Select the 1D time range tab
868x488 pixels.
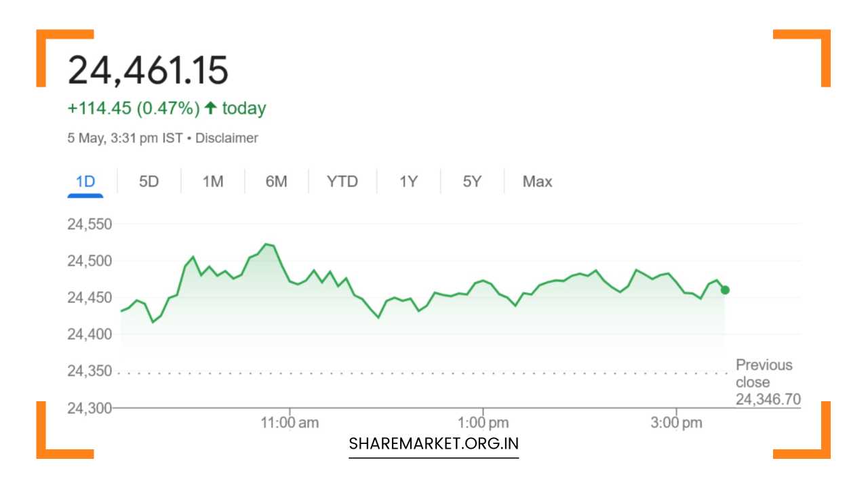coord(85,182)
